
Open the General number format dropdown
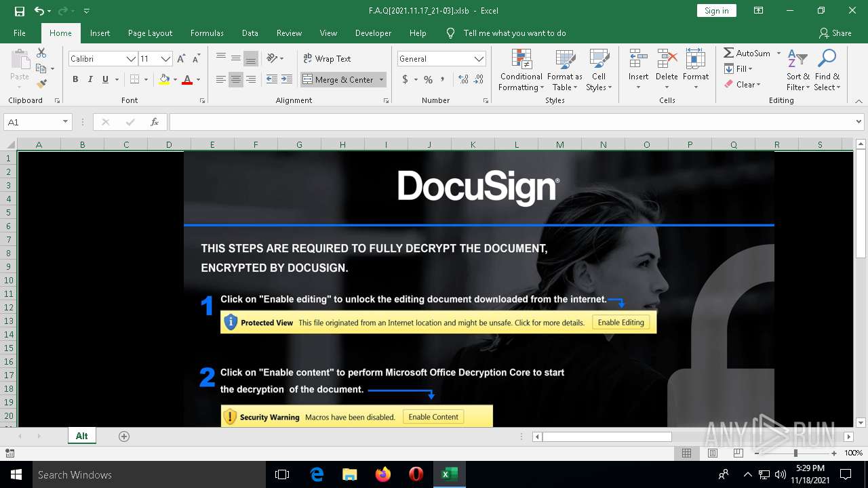[x=479, y=59]
